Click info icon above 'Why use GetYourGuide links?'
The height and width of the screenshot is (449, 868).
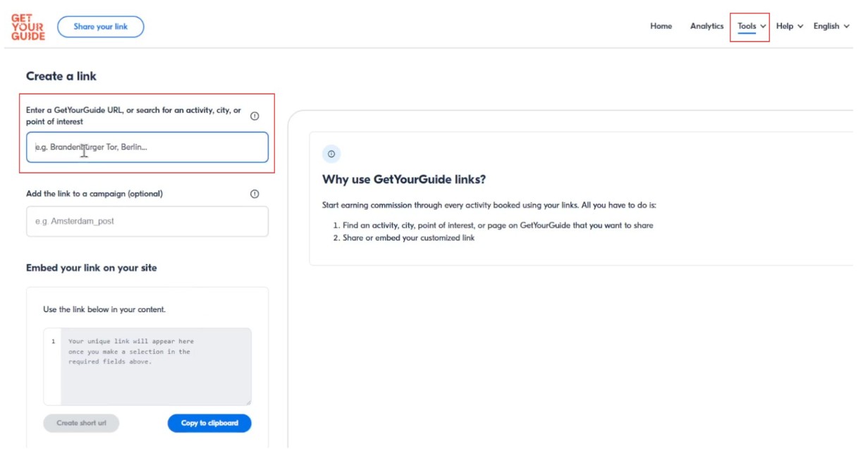331,154
